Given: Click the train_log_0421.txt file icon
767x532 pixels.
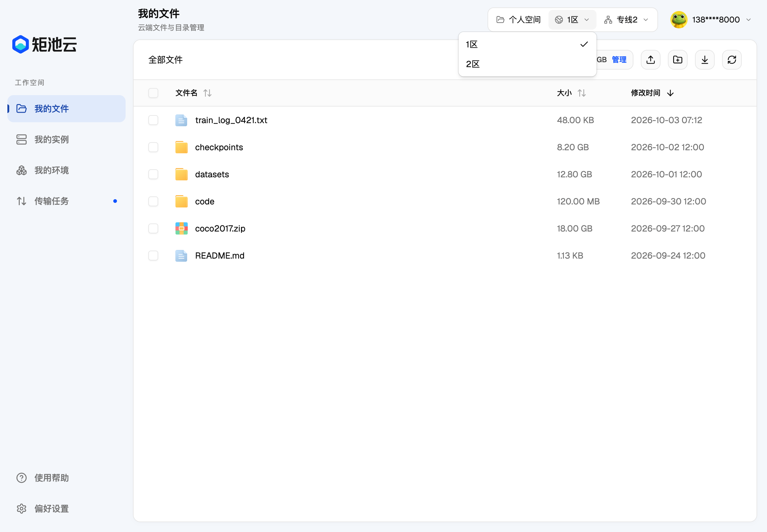Looking at the screenshot, I should 181,120.
